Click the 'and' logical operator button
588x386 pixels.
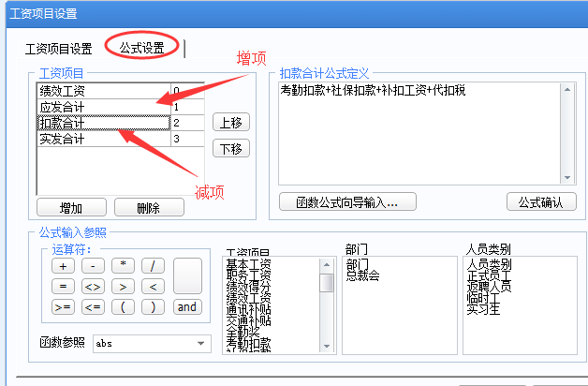click(x=187, y=307)
